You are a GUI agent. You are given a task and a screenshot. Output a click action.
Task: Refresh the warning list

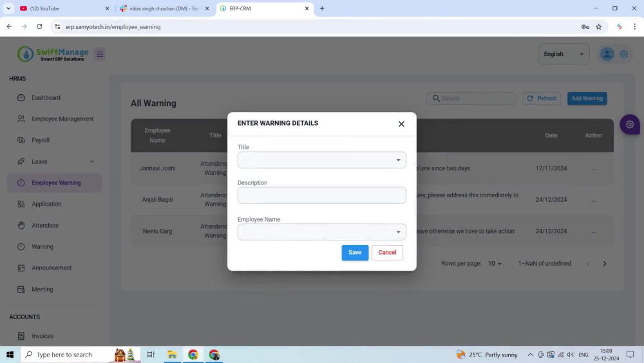pyautogui.click(x=542, y=98)
